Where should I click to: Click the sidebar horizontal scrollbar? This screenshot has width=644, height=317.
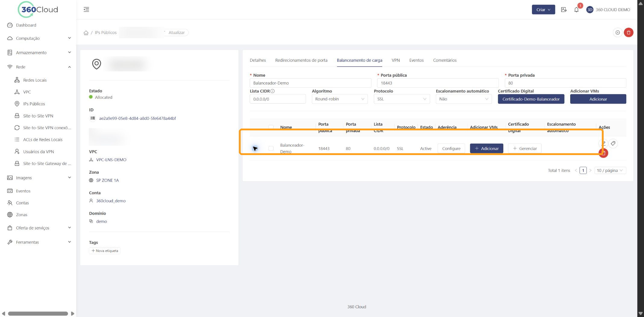pyautogui.click(x=38, y=314)
